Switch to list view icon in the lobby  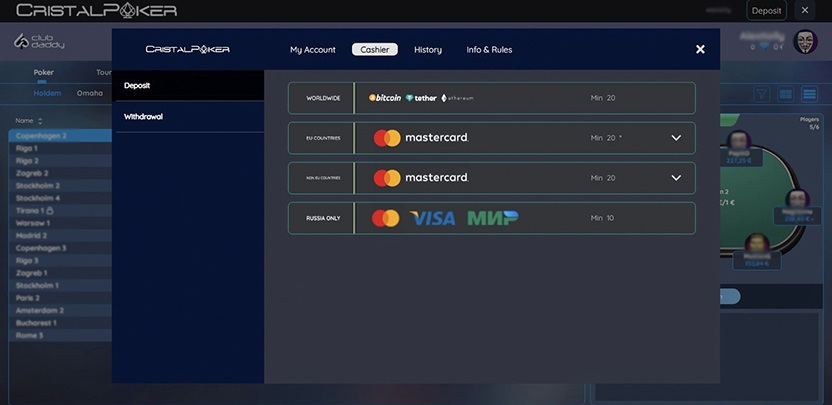click(x=809, y=94)
